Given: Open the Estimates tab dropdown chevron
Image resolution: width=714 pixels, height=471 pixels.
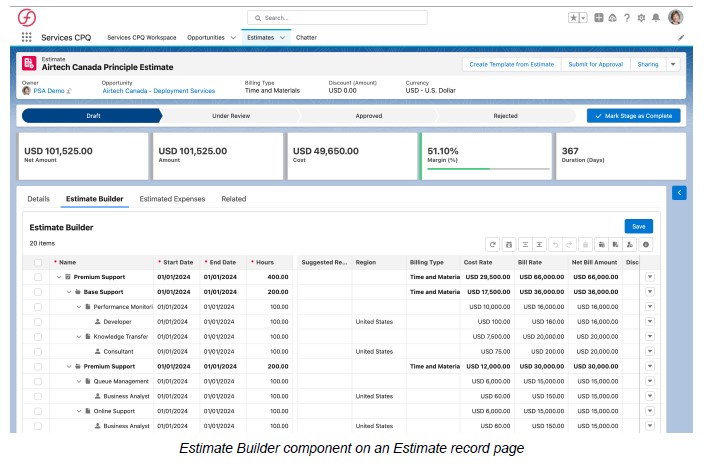Looking at the screenshot, I should pos(284,37).
